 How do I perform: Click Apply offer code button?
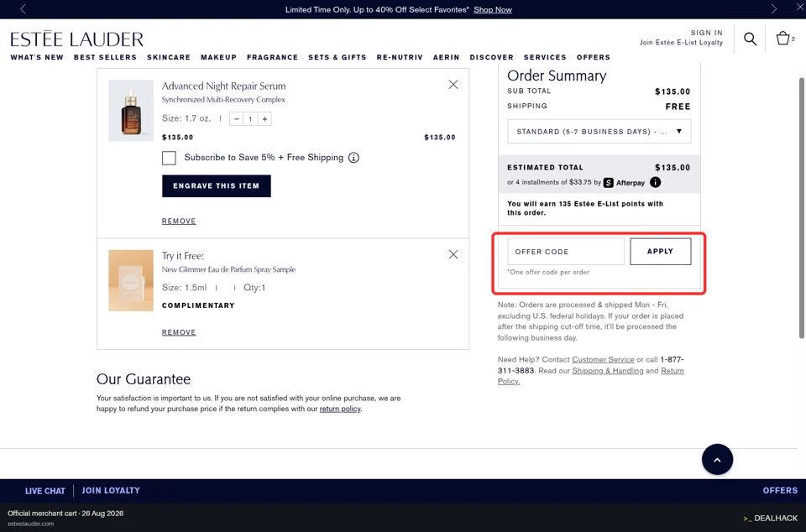(661, 251)
